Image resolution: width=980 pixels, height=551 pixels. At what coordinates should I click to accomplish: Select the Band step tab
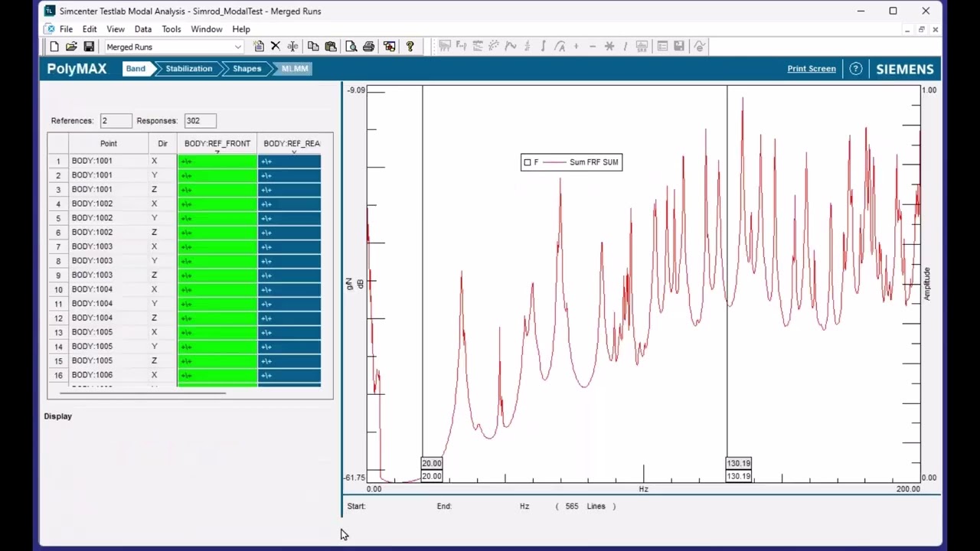(x=136, y=69)
